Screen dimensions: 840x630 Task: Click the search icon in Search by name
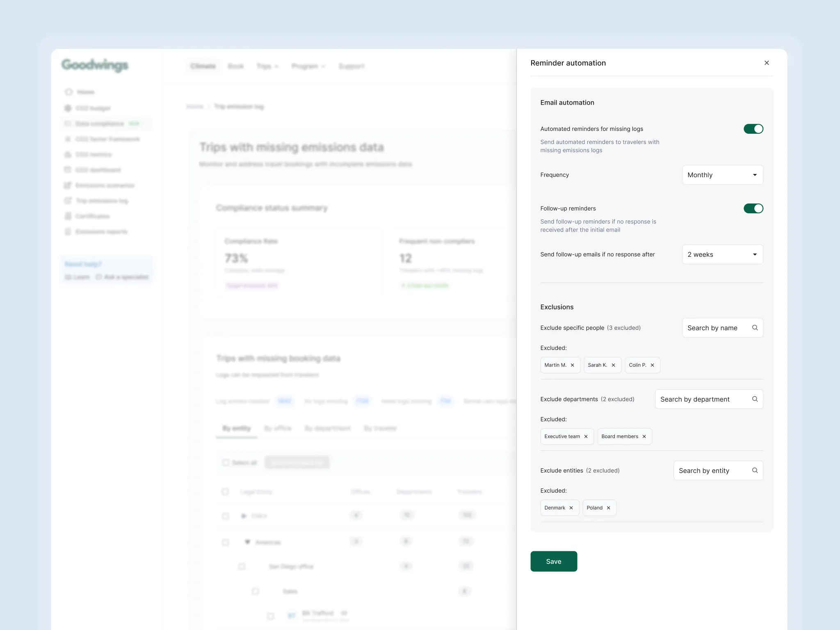755,328
